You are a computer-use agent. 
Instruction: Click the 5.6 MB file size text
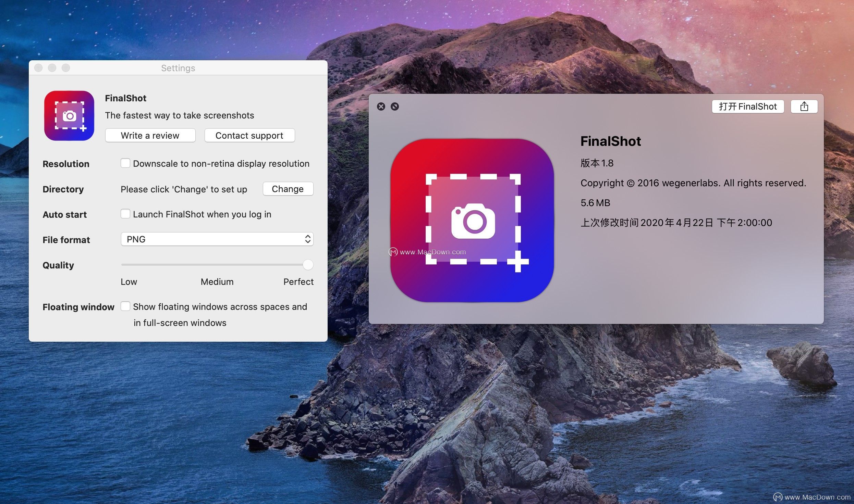595,203
